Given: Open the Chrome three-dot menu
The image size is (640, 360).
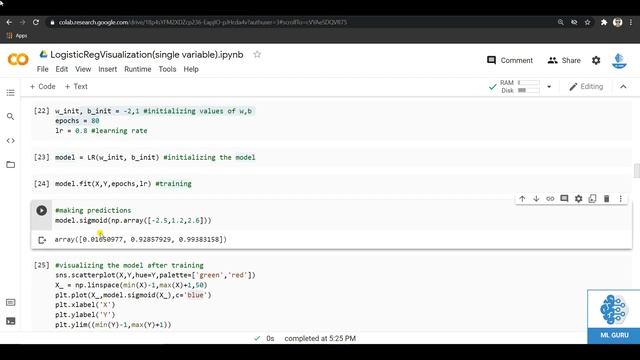Looking at the screenshot, I should (632, 22).
